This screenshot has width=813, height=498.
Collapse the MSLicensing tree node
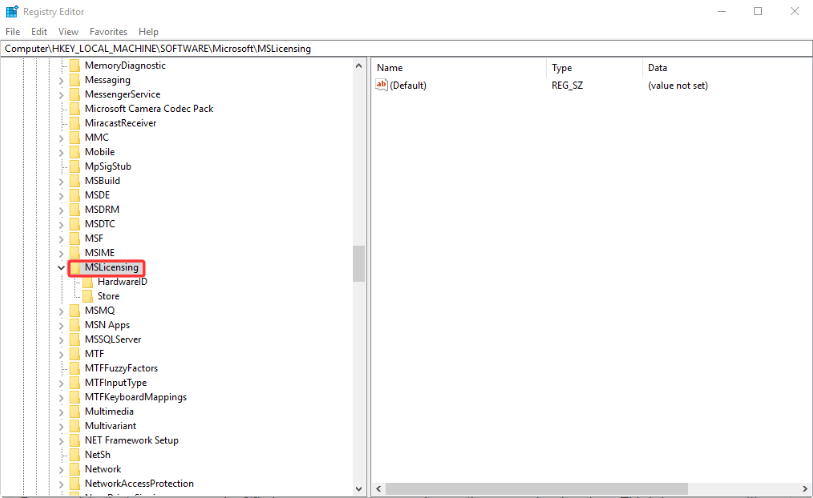click(61, 268)
